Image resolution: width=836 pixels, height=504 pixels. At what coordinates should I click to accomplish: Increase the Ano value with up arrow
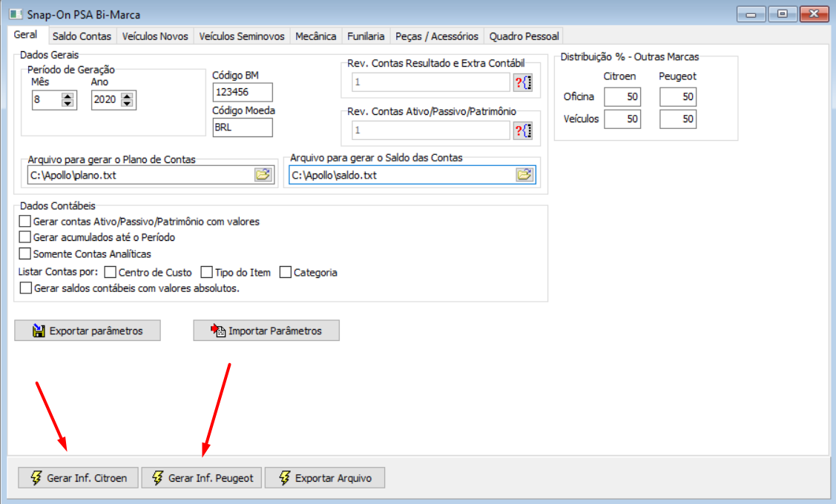coord(127,96)
